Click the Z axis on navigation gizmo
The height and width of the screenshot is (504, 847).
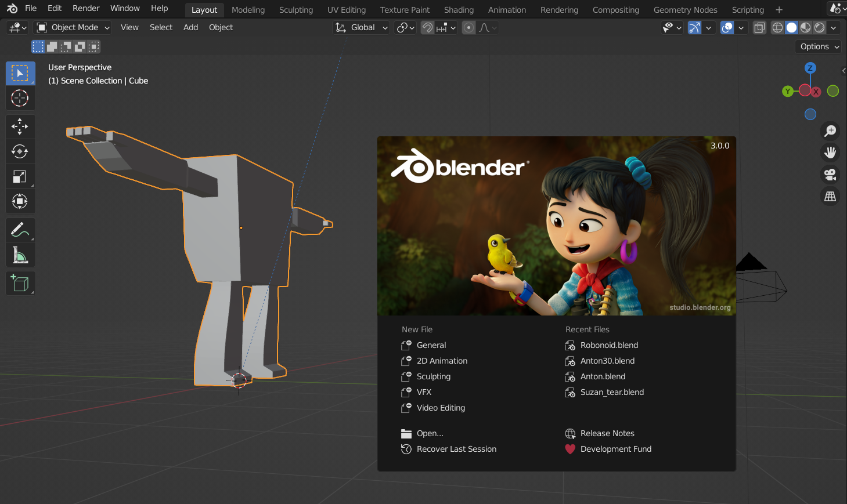click(x=810, y=68)
